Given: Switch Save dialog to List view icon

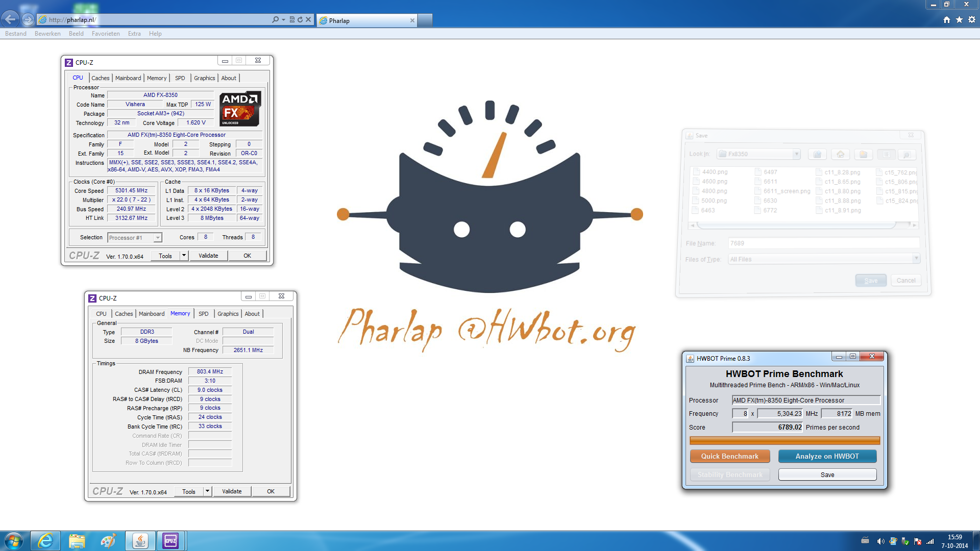Looking at the screenshot, I should tap(887, 154).
